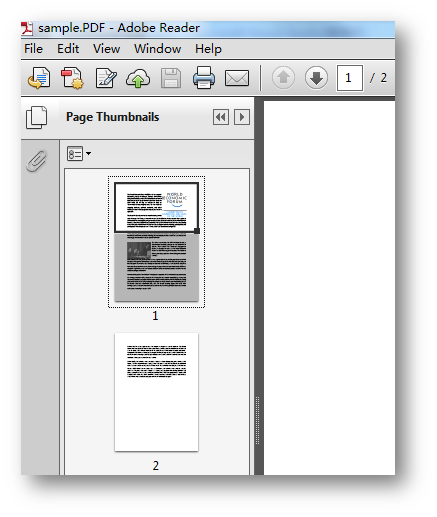Open the File menu

(x=33, y=49)
